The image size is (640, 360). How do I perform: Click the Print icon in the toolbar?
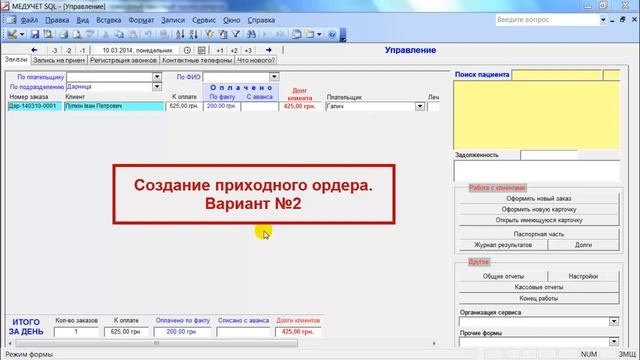point(64,35)
